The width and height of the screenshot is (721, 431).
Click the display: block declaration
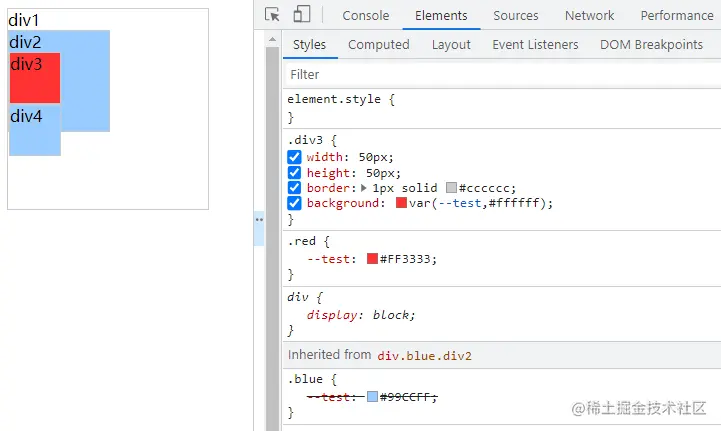coord(361,315)
